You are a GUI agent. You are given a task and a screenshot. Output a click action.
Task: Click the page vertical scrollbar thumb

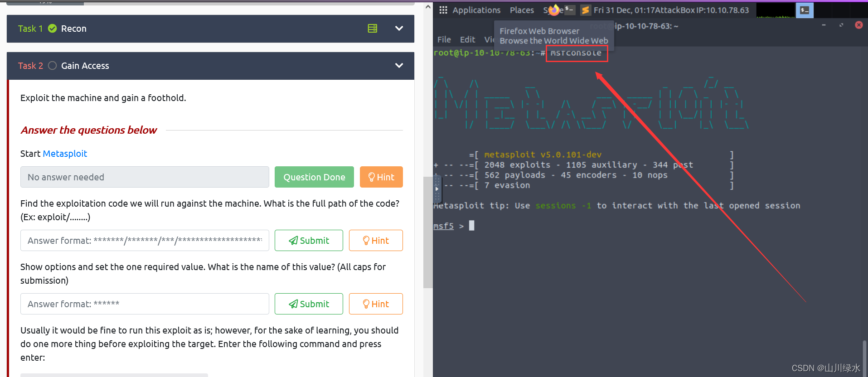(428, 232)
